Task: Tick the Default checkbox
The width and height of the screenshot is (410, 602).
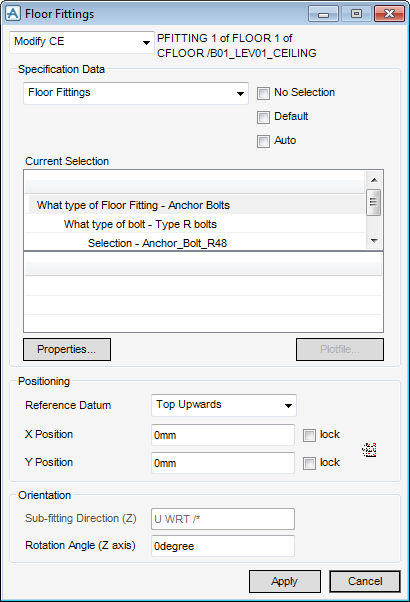Action: click(263, 117)
